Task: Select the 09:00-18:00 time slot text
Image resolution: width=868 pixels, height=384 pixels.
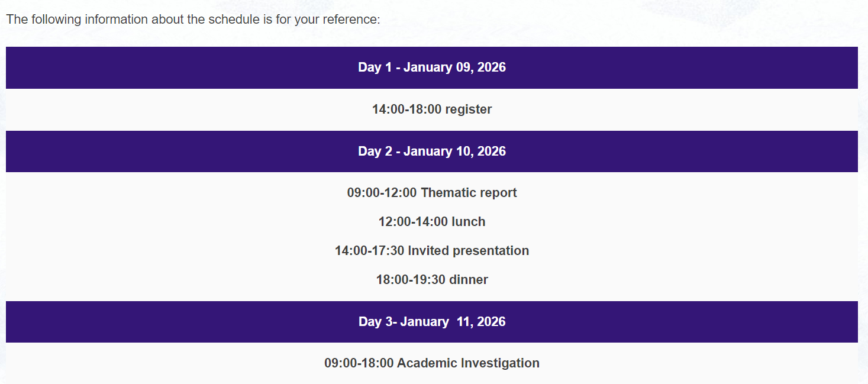Action: pyautogui.click(x=359, y=363)
